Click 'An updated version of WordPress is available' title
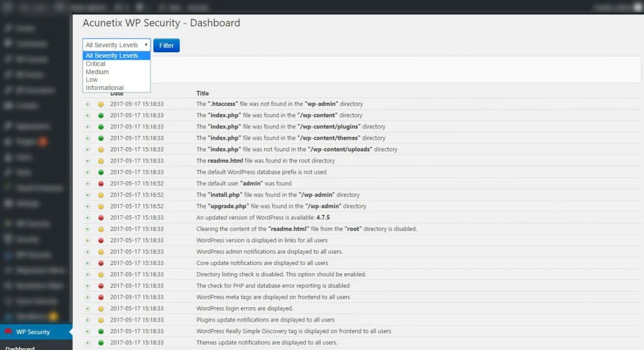This screenshot has width=644, height=350. pyautogui.click(x=263, y=218)
